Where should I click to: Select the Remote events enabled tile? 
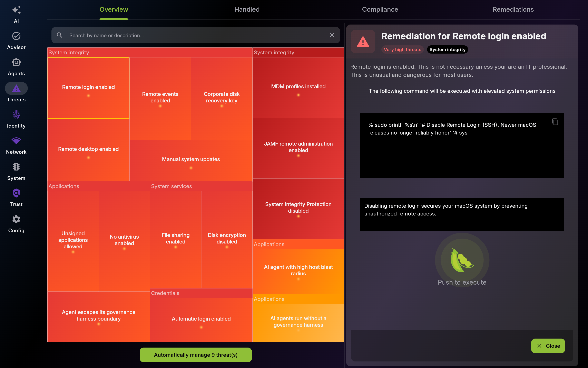click(160, 99)
